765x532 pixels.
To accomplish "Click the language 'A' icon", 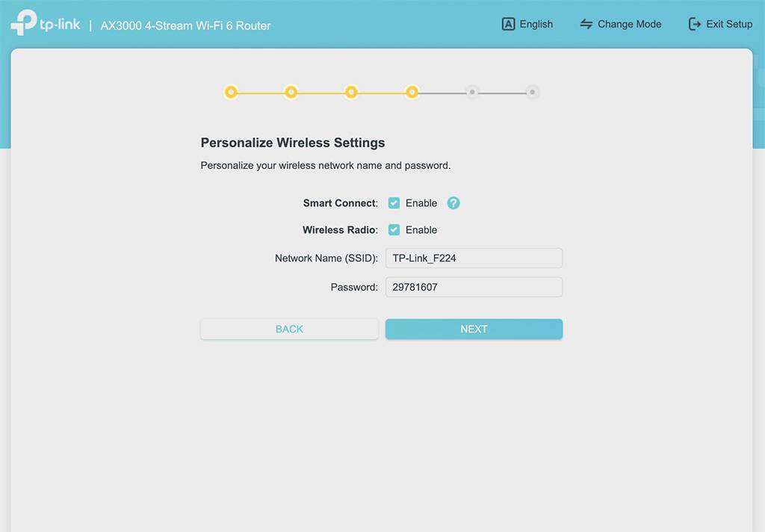I will (508, 24).
